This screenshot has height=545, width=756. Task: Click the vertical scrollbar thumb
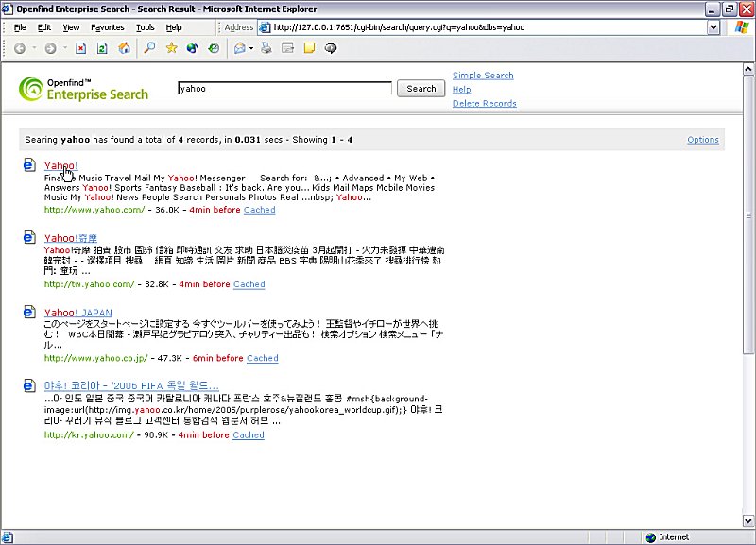pos(748,215)
